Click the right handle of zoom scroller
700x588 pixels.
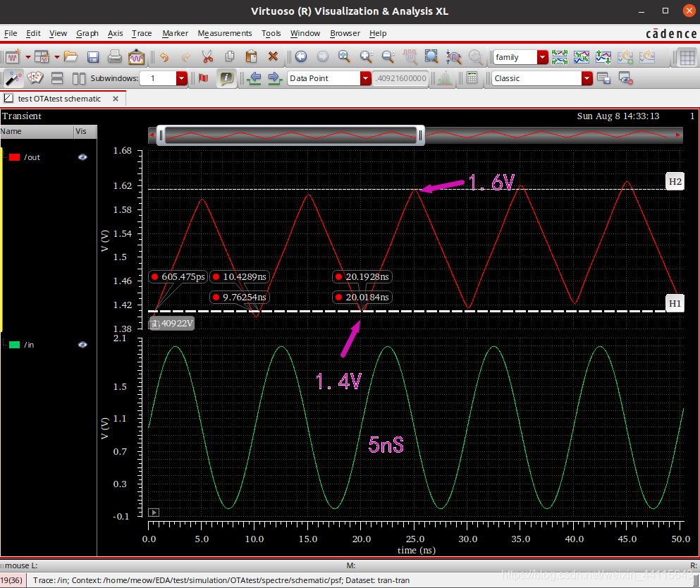(x=420, y=135)
